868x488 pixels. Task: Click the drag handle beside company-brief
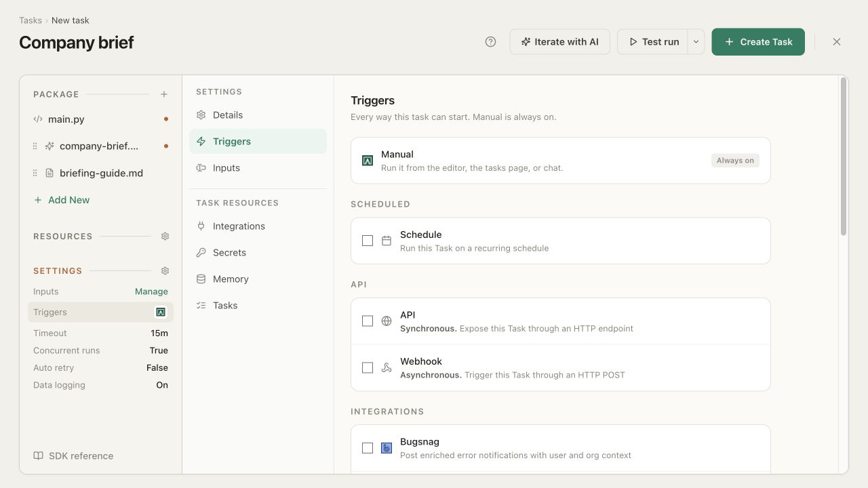tap(35, 146)
